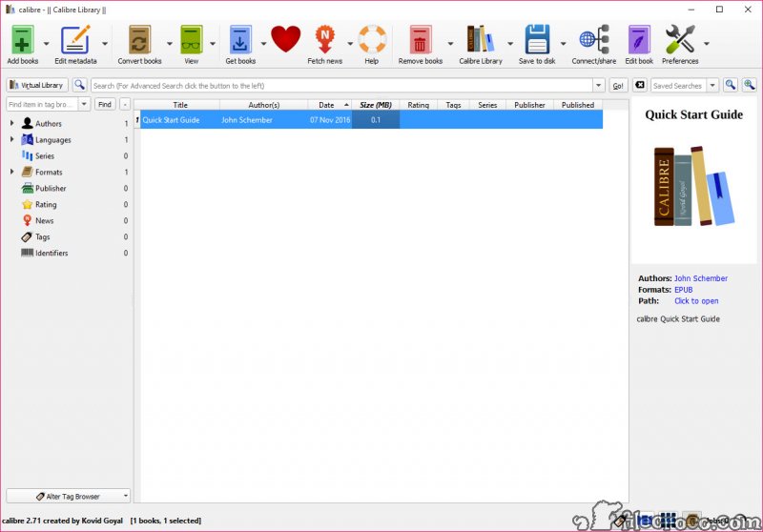The image size is (763, 532).
Task: Click the red heart donate icon
Action: pos(285,39)
